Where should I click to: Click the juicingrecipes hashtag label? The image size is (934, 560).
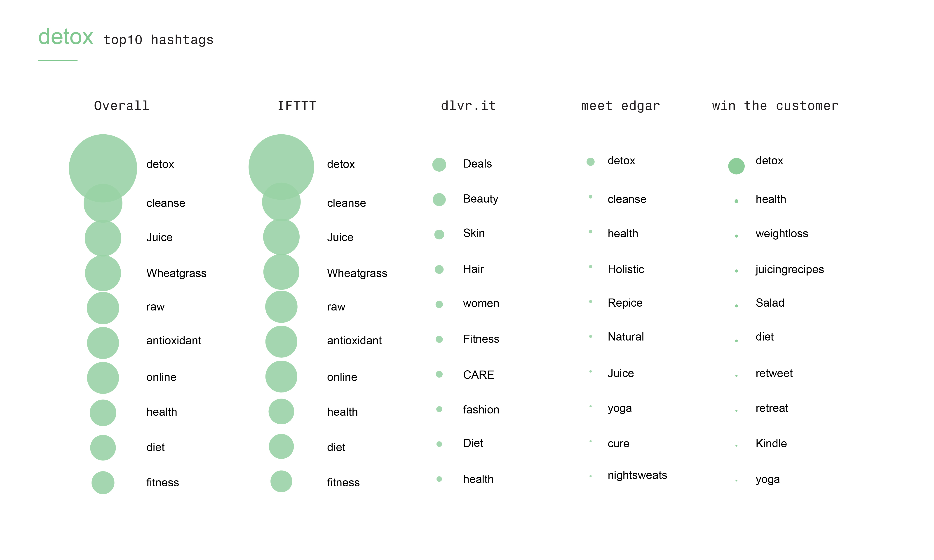point(789,270)
